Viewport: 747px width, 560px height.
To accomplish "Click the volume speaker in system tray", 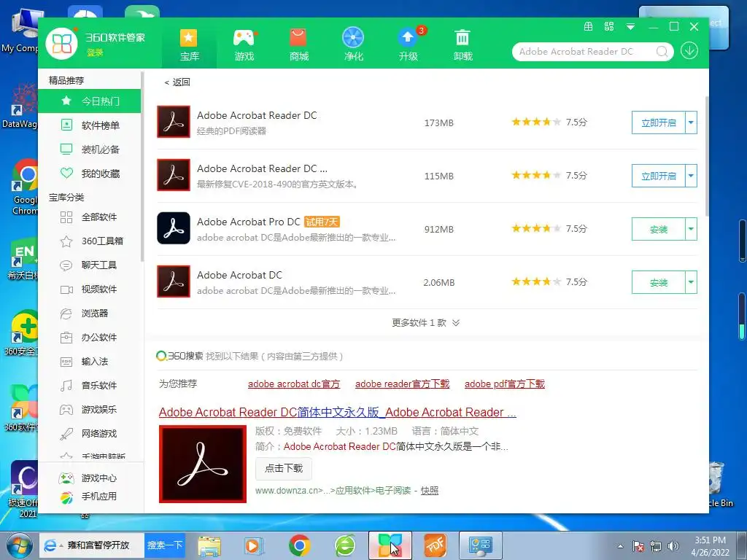I will point(673,546).
